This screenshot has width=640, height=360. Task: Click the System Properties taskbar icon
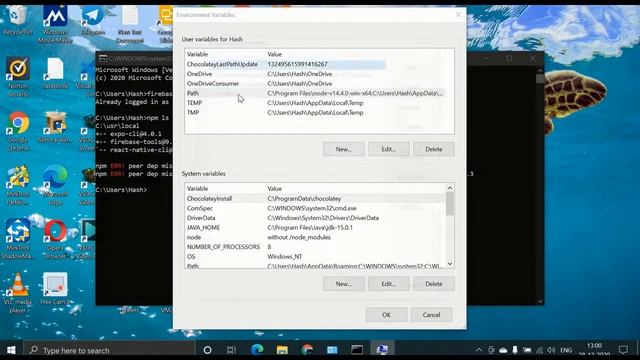(382, 350)
